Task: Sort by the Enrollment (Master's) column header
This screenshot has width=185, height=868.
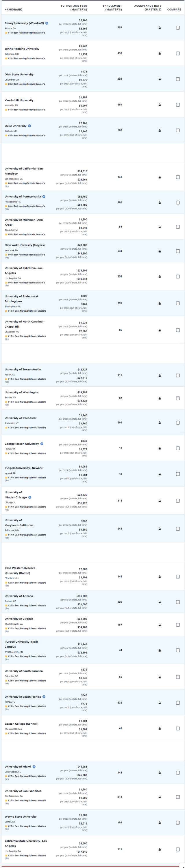Action: [x=112, y=8]
